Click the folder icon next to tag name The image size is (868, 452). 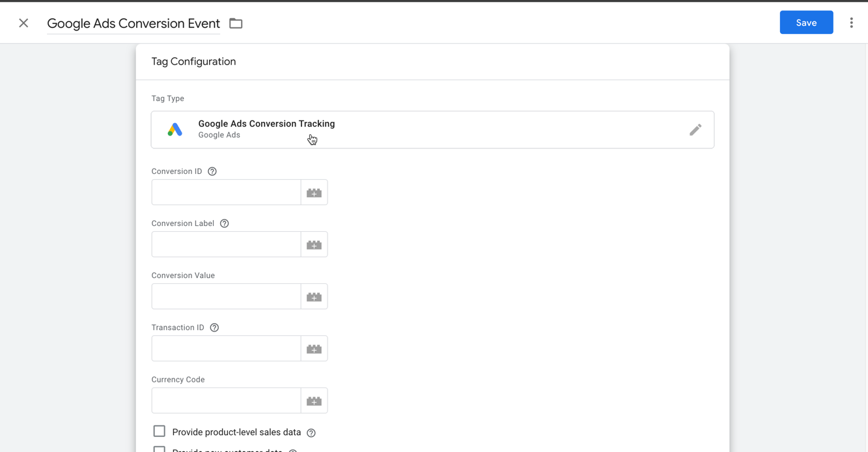[236, 23]
